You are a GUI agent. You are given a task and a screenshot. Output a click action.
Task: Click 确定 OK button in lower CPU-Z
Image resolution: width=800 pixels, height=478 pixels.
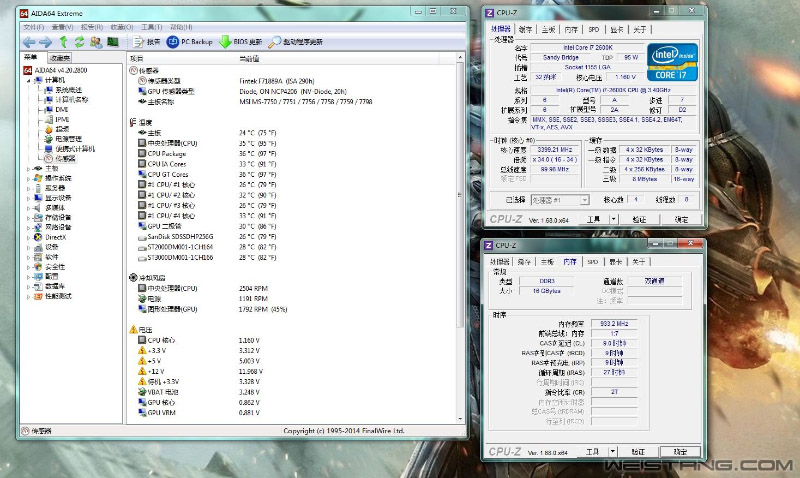[680, 451]
